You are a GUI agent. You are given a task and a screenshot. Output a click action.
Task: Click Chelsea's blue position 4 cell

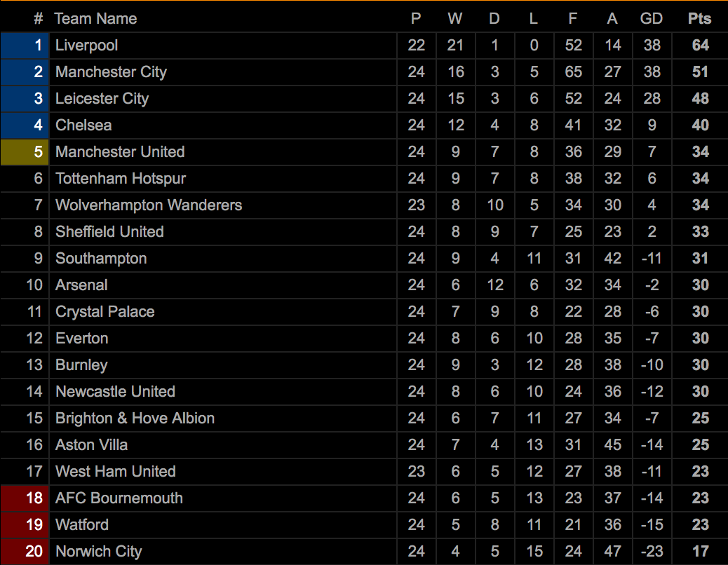tap(25, 125)
